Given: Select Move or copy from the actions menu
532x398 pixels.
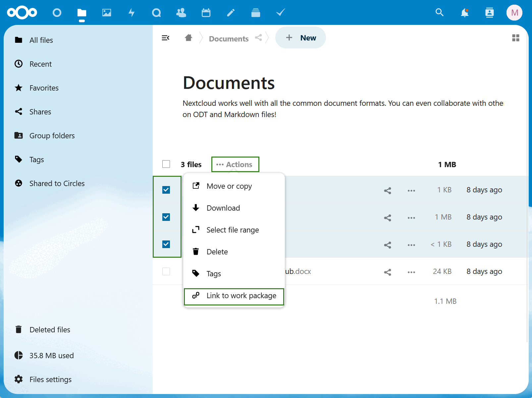Looking at the screenshot, I should click(229, 186).
